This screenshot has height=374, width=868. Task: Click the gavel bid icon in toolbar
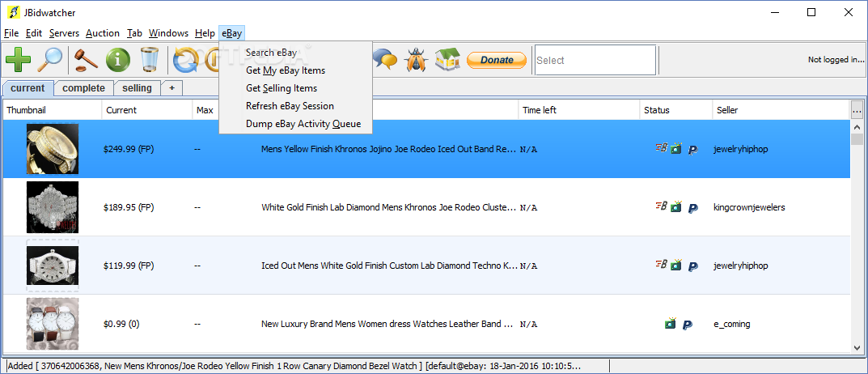[x=87, y=60]
